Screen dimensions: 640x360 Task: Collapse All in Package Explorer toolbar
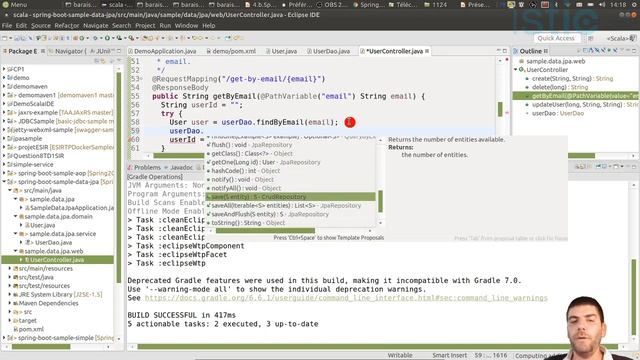point(97,61)
